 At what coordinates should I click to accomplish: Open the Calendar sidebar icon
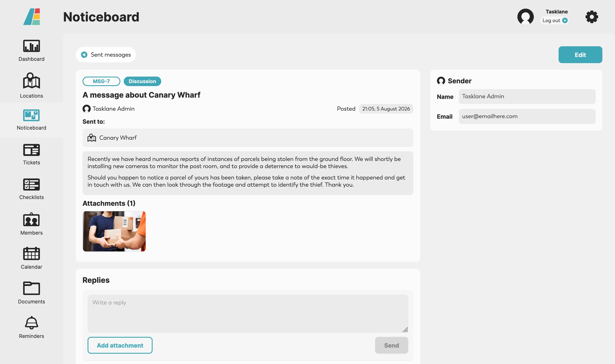point(31,253)
